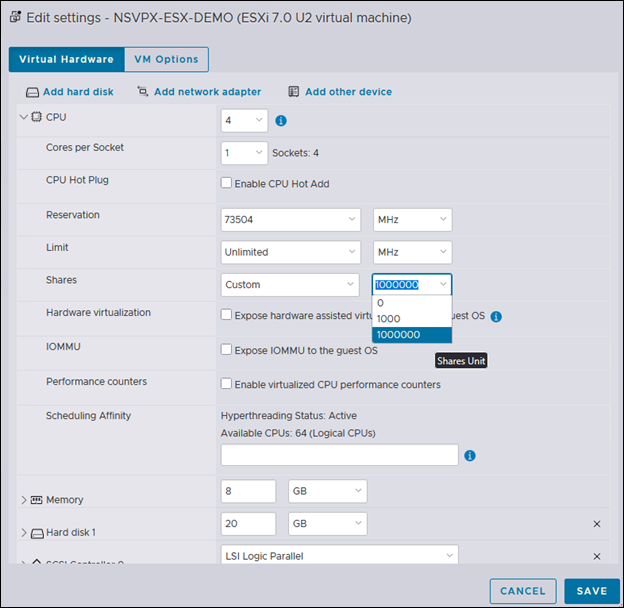This screenshot has width=624, height=608.
Task: Open the CPU count dropdown
Action: (x=244, y=121)
